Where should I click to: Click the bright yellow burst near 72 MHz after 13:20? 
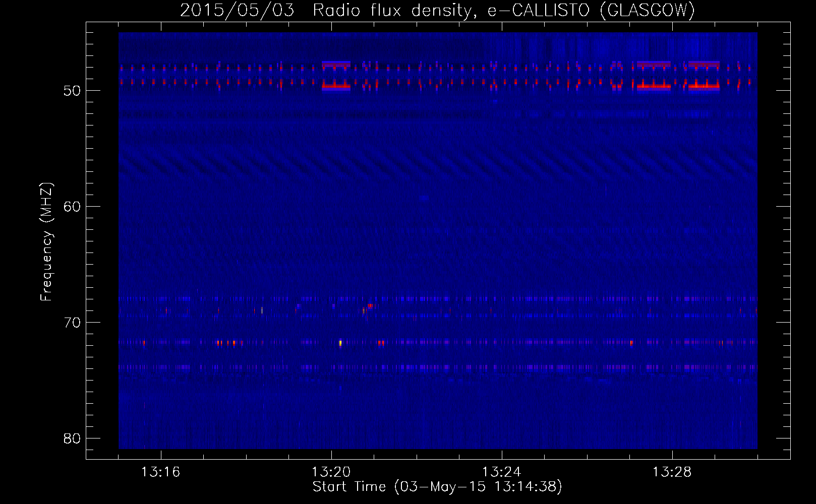340,343
